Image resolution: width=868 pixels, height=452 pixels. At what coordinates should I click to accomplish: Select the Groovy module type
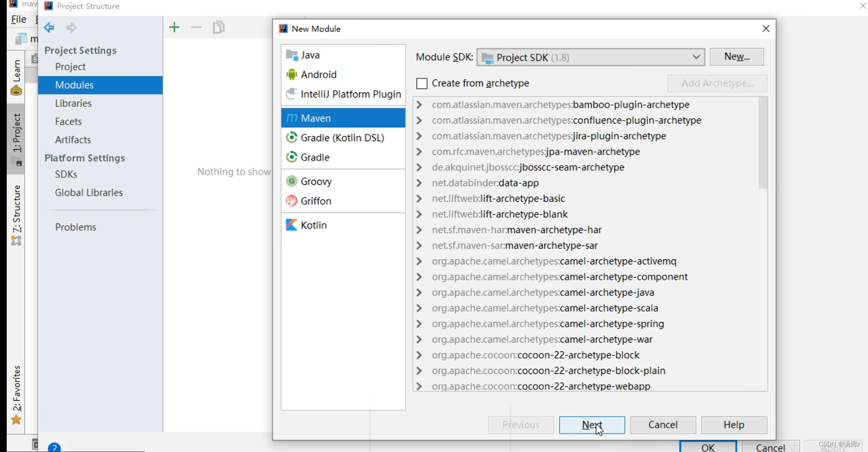tap(343, 181)
